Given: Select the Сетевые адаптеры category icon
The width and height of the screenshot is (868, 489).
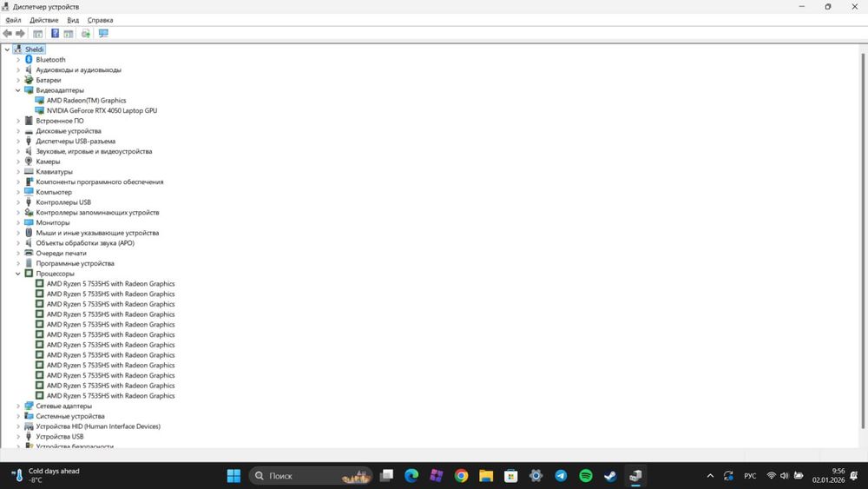Looking at the screenshot, I should [29, 406].
